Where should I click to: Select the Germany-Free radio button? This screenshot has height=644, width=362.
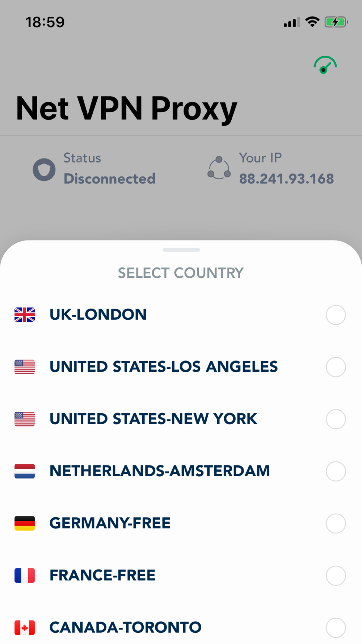(336, 523)
